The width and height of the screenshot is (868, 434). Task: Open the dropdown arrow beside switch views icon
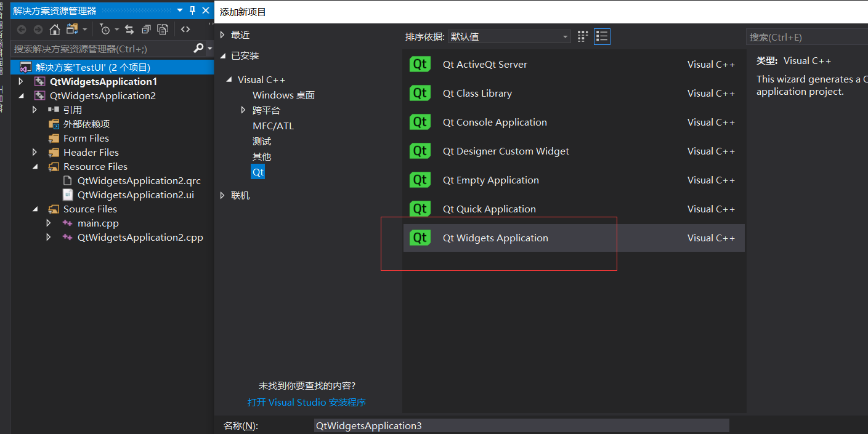(x=85, y=30)
